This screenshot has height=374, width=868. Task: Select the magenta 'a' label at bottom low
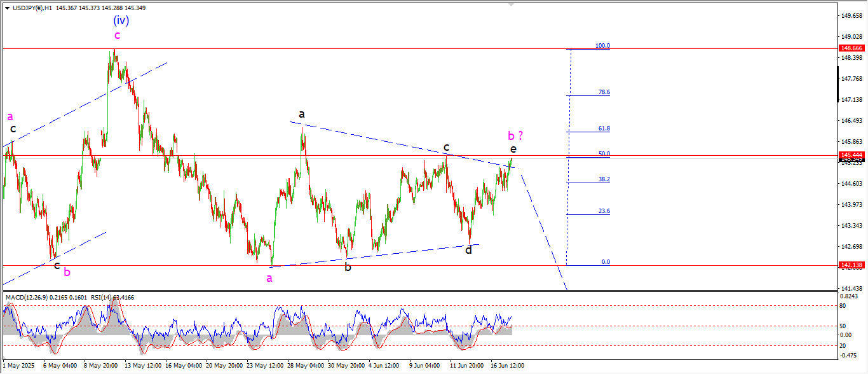point(269,279)
